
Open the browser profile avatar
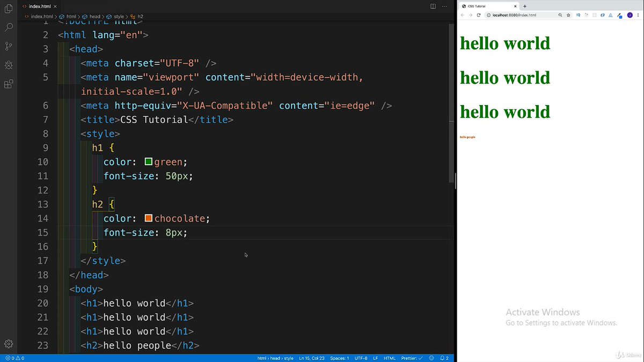coord(630,15)
